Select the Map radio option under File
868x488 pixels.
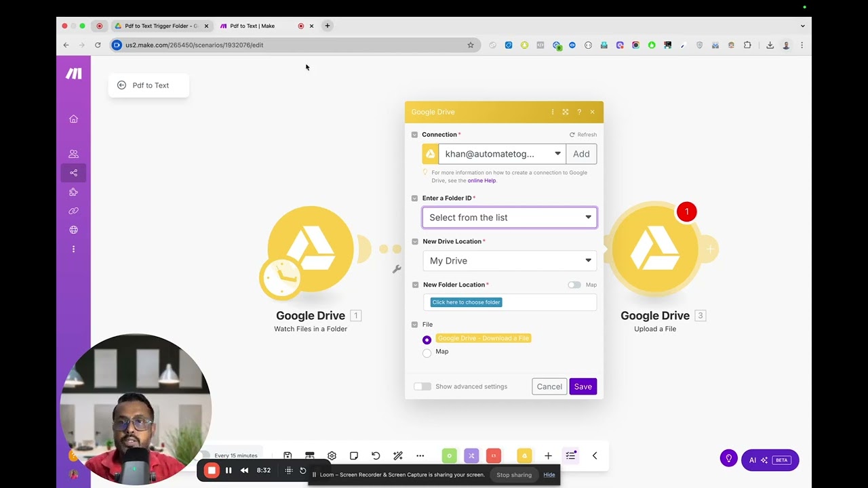[x=427, y=352]
